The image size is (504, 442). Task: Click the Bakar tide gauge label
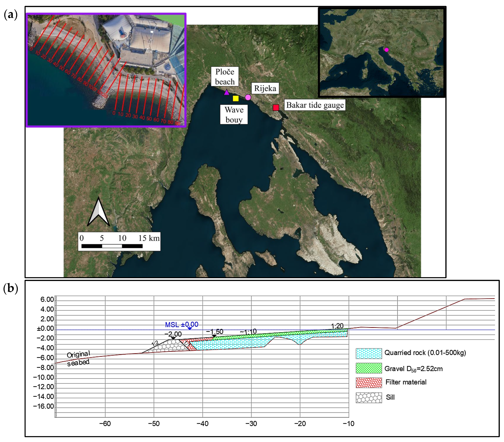[x=315, y=105]
